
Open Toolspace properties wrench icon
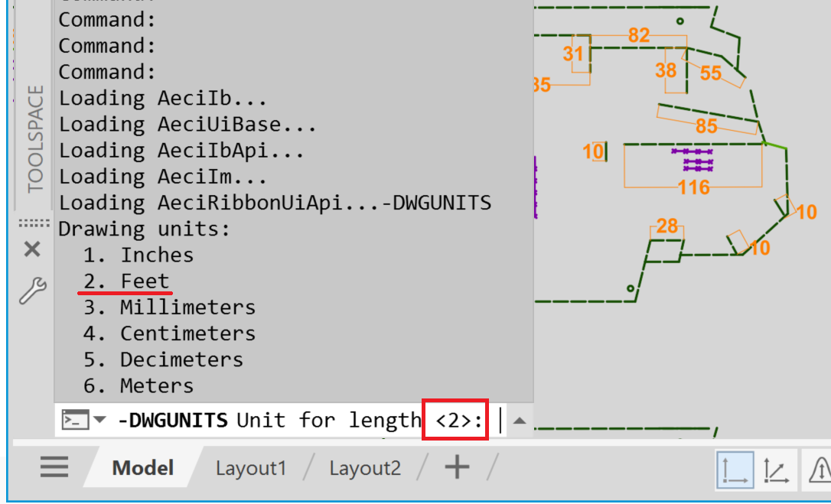[x=33, y=291]
